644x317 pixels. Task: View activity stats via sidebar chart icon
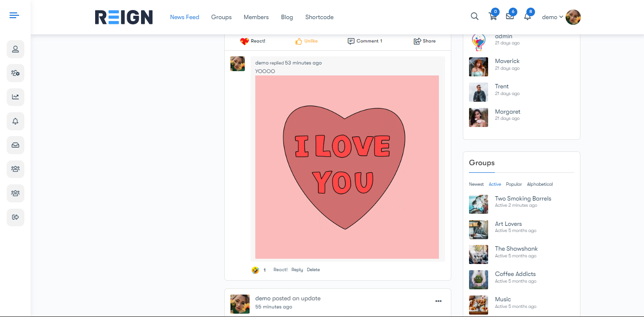pyautogui.click(x=15, y=97)
